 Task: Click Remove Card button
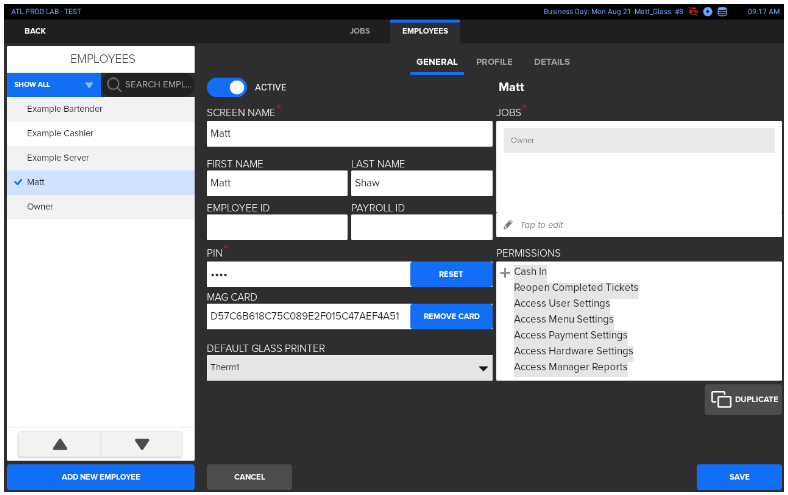[x=451, y=316]
